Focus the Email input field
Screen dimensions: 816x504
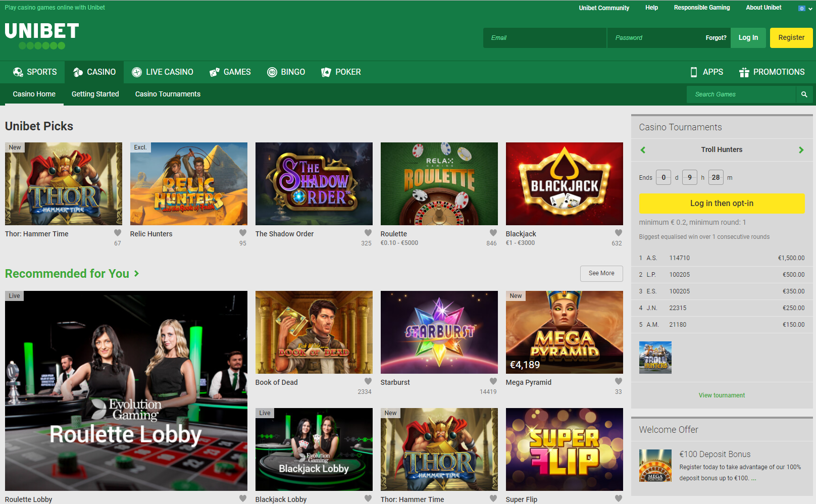click(545, 38)
